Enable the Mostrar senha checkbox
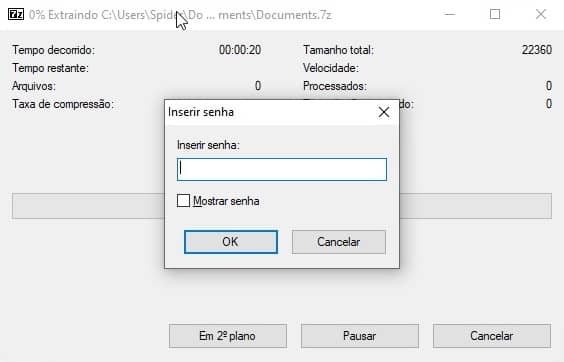The width and height of the screenshot is (564, 362). (183, 201)
